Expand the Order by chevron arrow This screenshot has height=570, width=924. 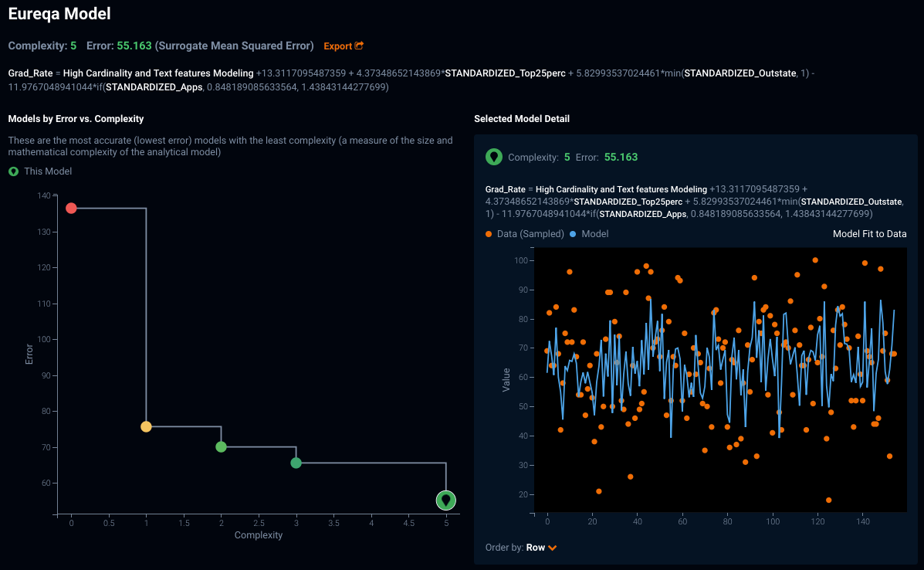[553, 548]
